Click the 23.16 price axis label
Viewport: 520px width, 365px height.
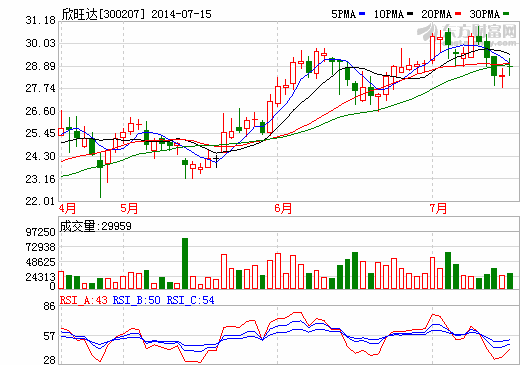(x=40, y=179)
